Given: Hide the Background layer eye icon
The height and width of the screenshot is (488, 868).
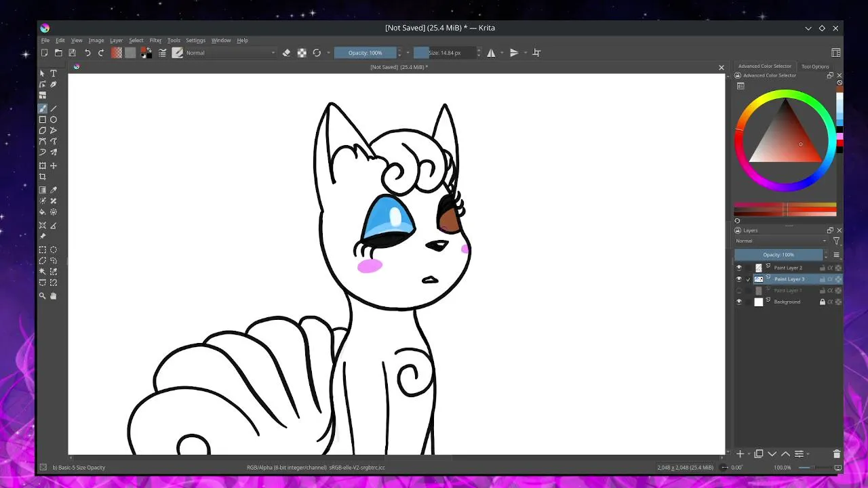Looking at the screenshot, I should point(739,302).
